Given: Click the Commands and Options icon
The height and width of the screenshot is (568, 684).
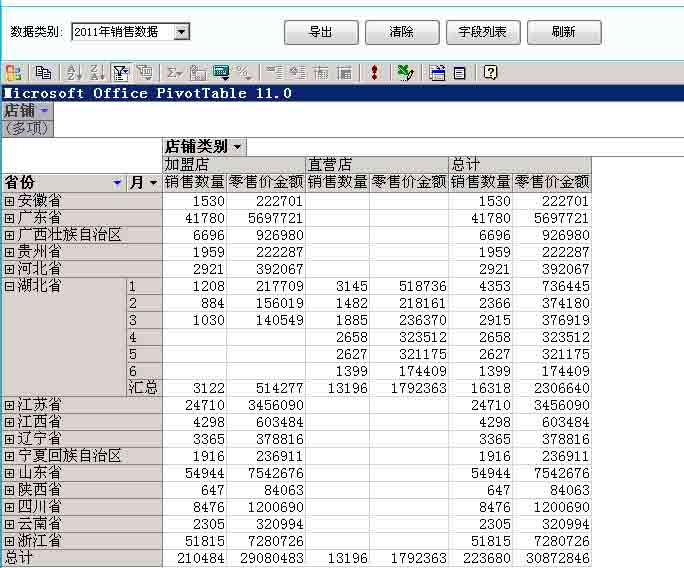Looking at the screenshot, I should pos(437,73).
